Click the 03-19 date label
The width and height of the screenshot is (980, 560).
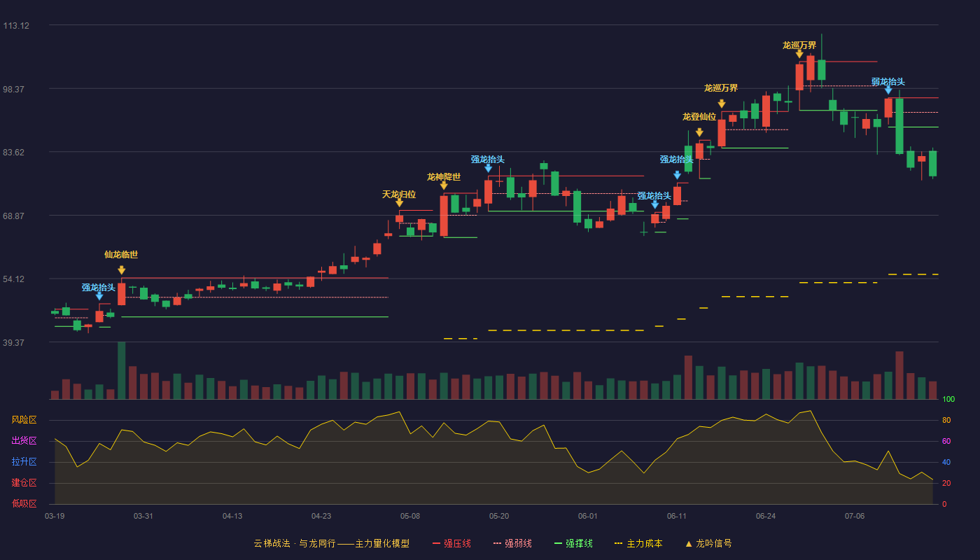(x=55, y=516)
